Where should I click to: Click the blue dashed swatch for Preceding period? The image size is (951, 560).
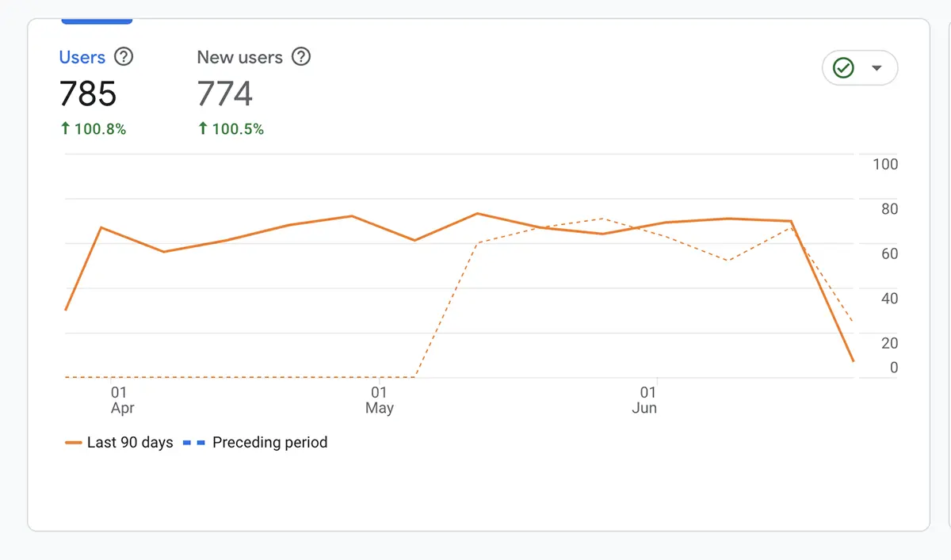(x=194, y=443)
